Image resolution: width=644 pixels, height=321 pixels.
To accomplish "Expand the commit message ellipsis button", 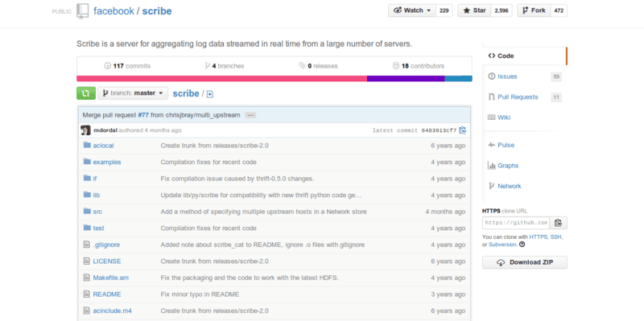I will click(x=250, y=115).
